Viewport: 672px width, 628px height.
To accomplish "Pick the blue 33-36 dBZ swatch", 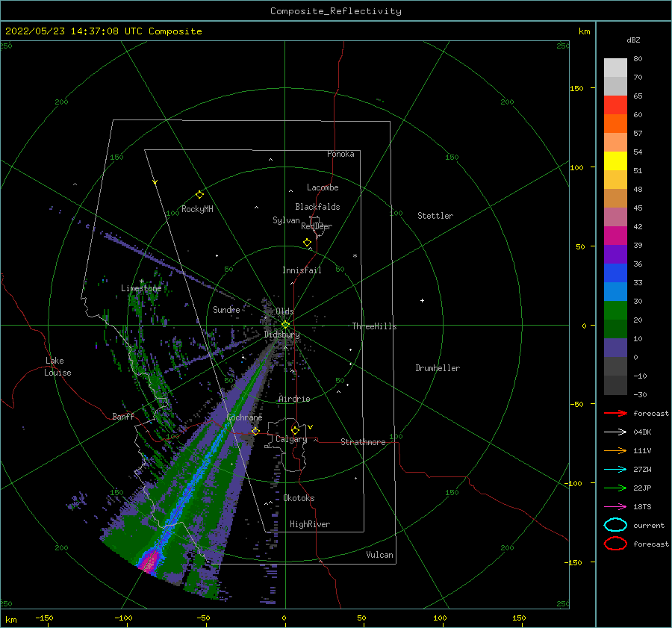I will click(615, 273).
